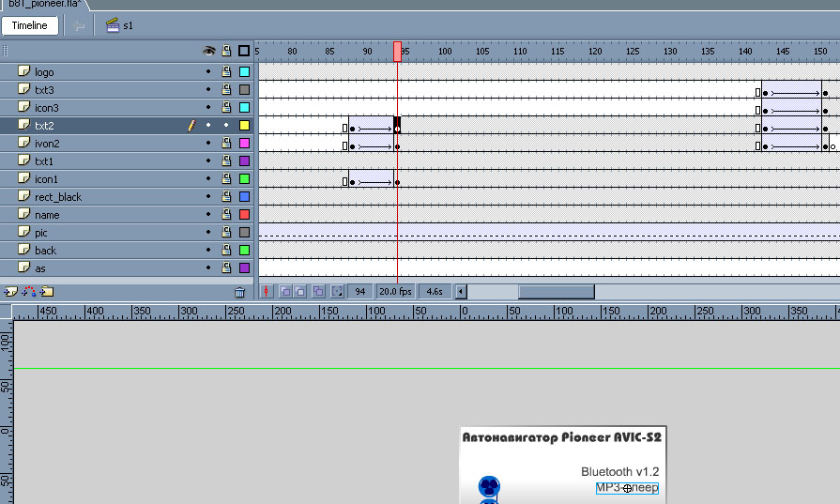Toggle visibility dot of txt3 layer

tap(208, 89)
